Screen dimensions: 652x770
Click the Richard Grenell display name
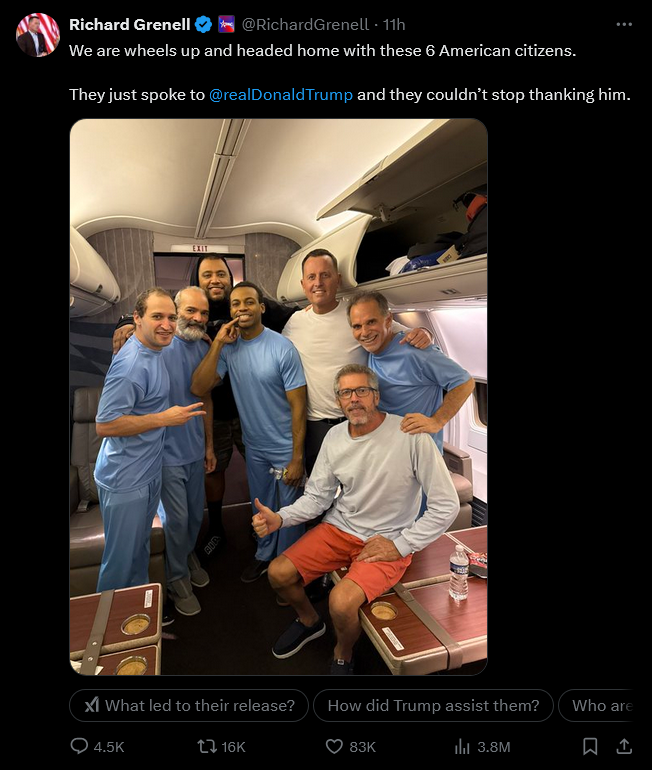(130, 25)
